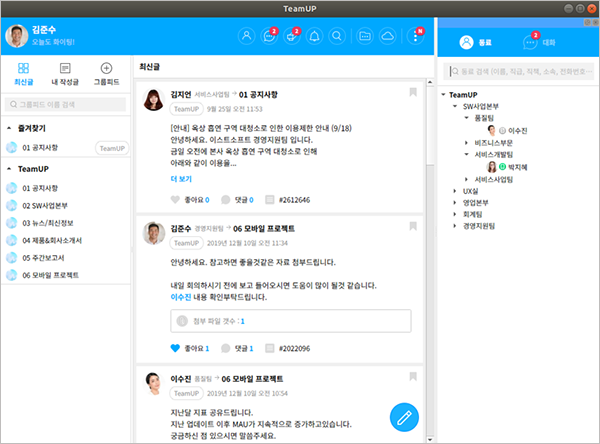
Task: Click post number icon for #2022096
Action: tap(270, 348)
